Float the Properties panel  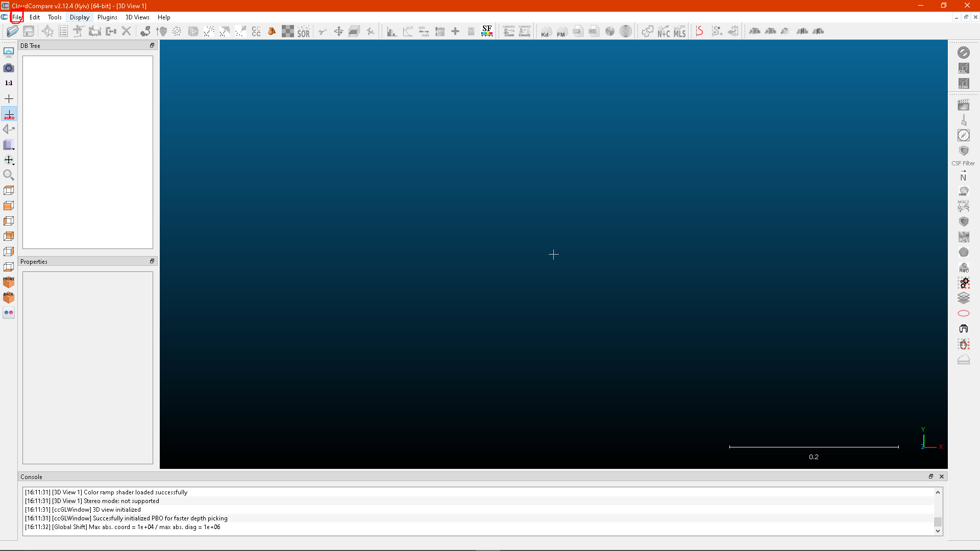tap(152, 261)
